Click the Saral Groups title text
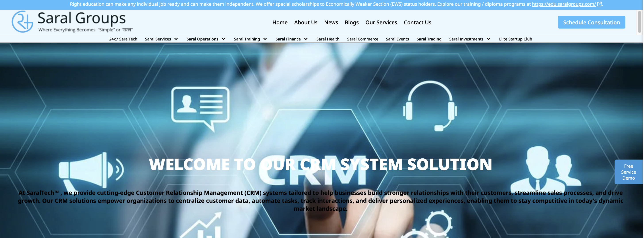Screen dimensions: 644x238 point(81,19)
